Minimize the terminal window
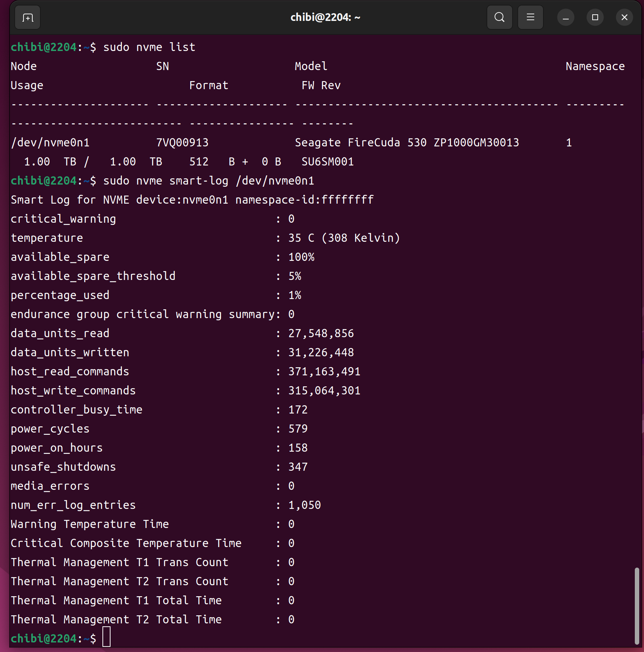The width and height of the screenshot is (644, 652). [x=565, y=17]
